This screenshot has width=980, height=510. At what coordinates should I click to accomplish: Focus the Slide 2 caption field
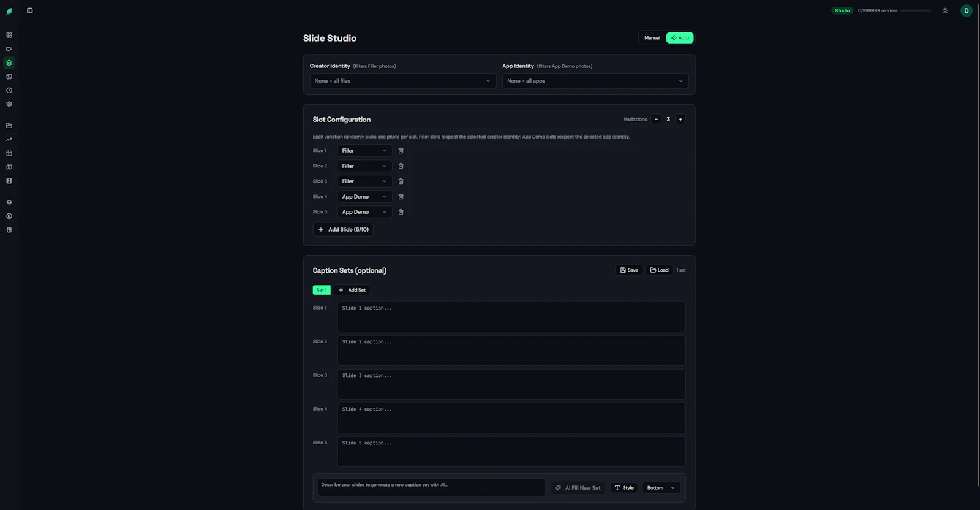click(511, 351)
